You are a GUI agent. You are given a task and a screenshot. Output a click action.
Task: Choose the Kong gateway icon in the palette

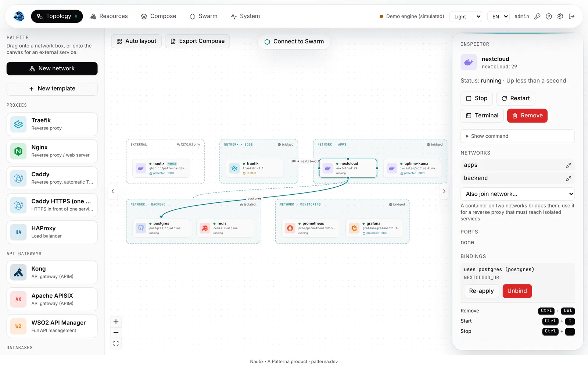click(18, 272)
